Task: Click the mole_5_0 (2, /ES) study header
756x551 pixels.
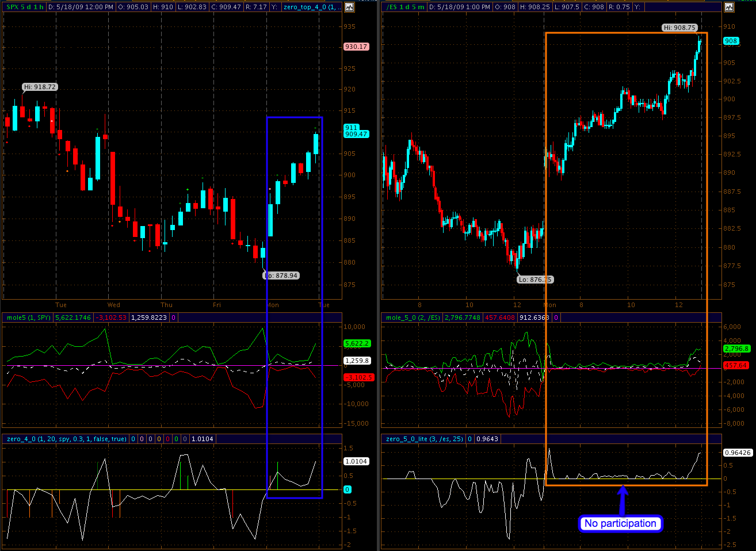Action: tap(413, 317)
